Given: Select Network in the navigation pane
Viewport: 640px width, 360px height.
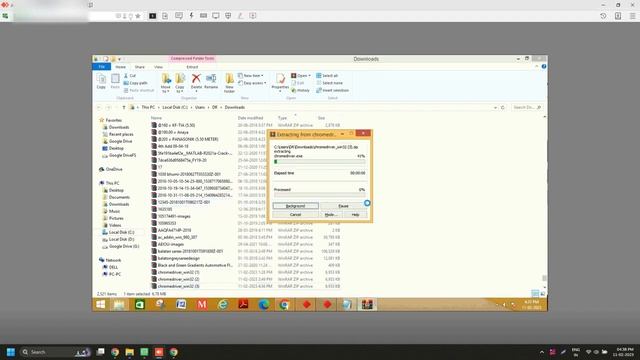Looking at the screenshot, I should [113, 260].
